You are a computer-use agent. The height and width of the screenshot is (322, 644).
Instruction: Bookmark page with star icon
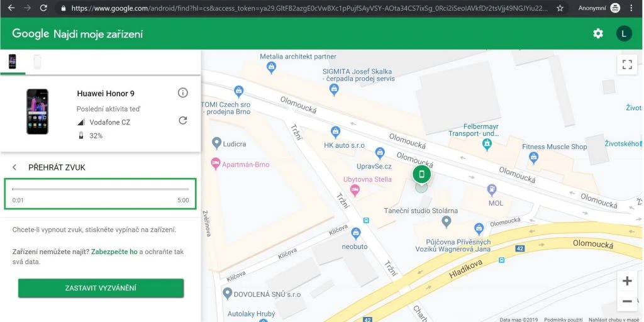pyautogui.click(x=560, y=8)
